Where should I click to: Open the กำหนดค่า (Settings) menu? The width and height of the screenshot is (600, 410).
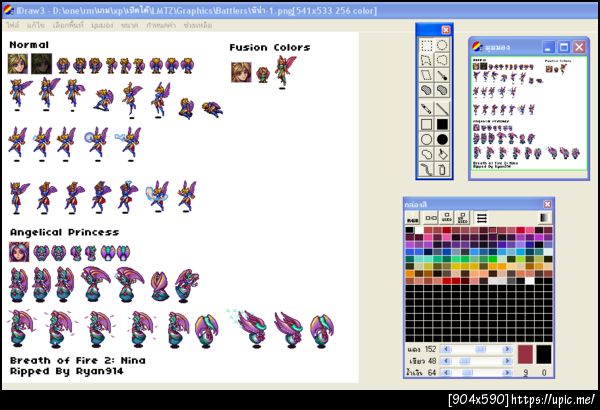(x=161, y=25)
